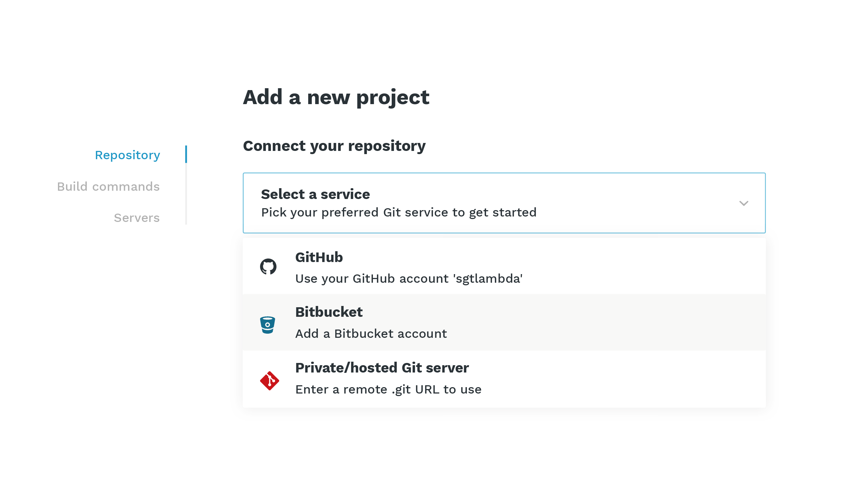Click 'Use your GitHub account sgtlambda'
843x504 pixels.
tap(409, 279)
